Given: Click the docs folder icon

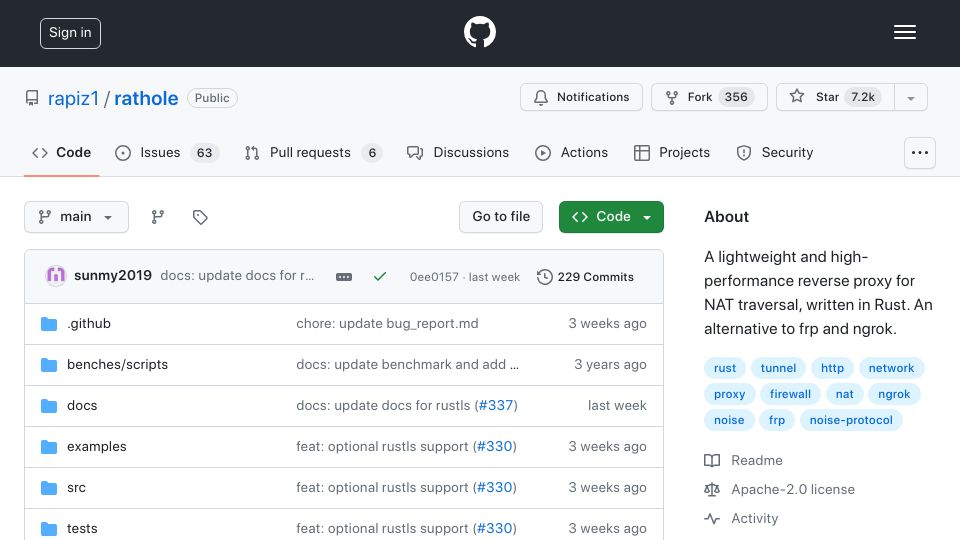Looking at the screenshot, I should tap(49, 405).
